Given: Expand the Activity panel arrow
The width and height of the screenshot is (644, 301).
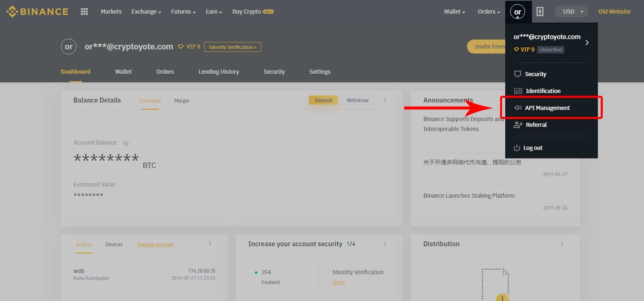Looking at the screenshot, I should click(x=210, y=244).
